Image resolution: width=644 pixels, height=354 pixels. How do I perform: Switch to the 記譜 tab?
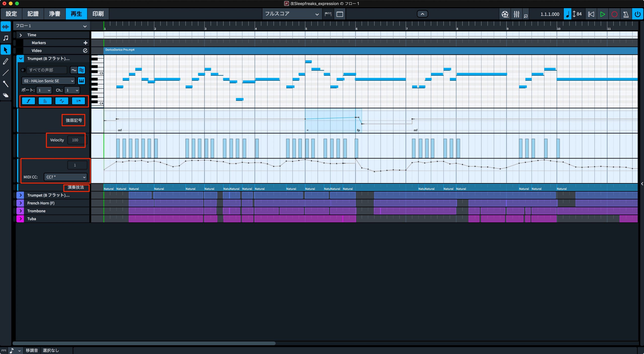[x=33, y=14]
